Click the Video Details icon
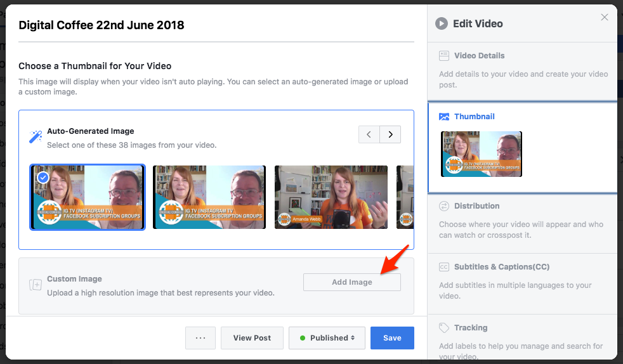The width and height of the screenshot is (623, 364). (x=444, y=56)
